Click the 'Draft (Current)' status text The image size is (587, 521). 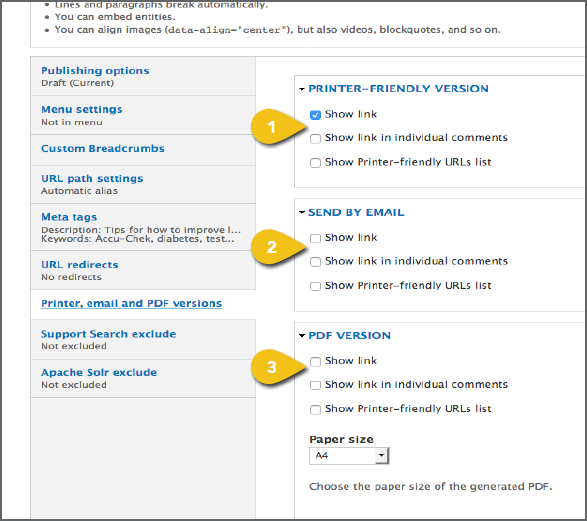(77, 83)
